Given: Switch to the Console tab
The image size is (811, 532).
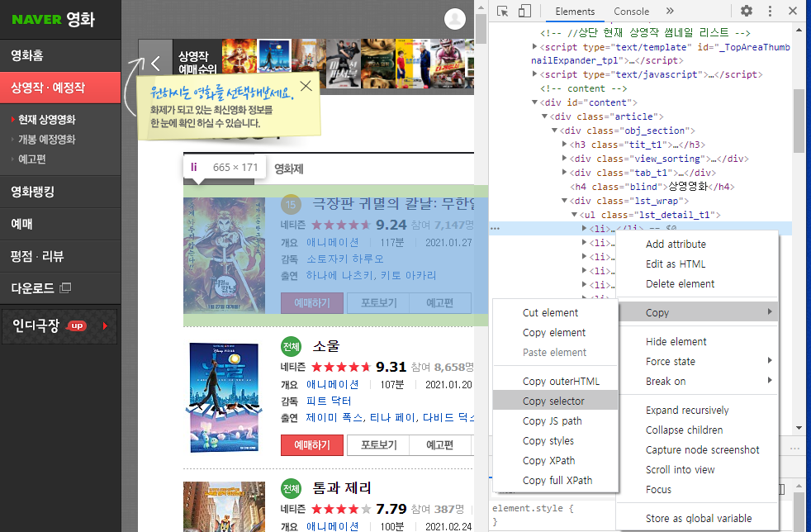Looking at the screenshot, I should click(631, 12).
